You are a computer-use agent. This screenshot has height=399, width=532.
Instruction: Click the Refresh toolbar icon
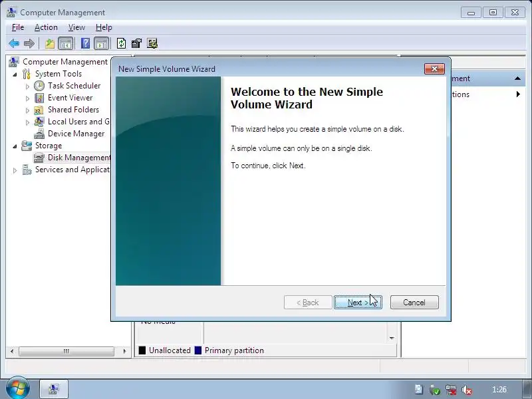click(121, 43)
